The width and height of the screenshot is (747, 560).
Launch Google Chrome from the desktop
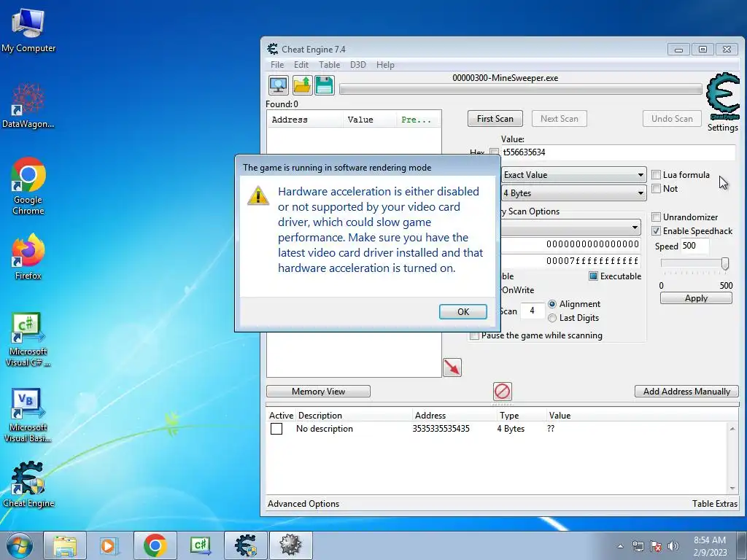point(28,187)
